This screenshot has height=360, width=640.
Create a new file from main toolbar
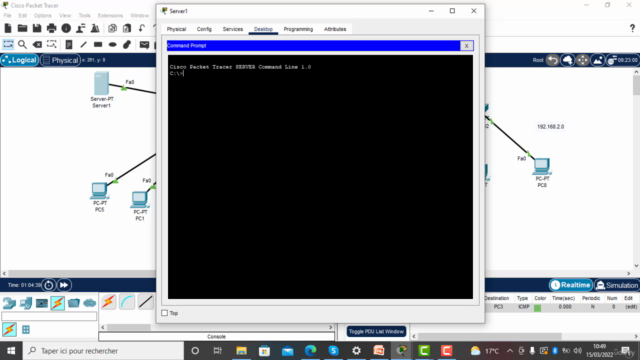[8, 28]
